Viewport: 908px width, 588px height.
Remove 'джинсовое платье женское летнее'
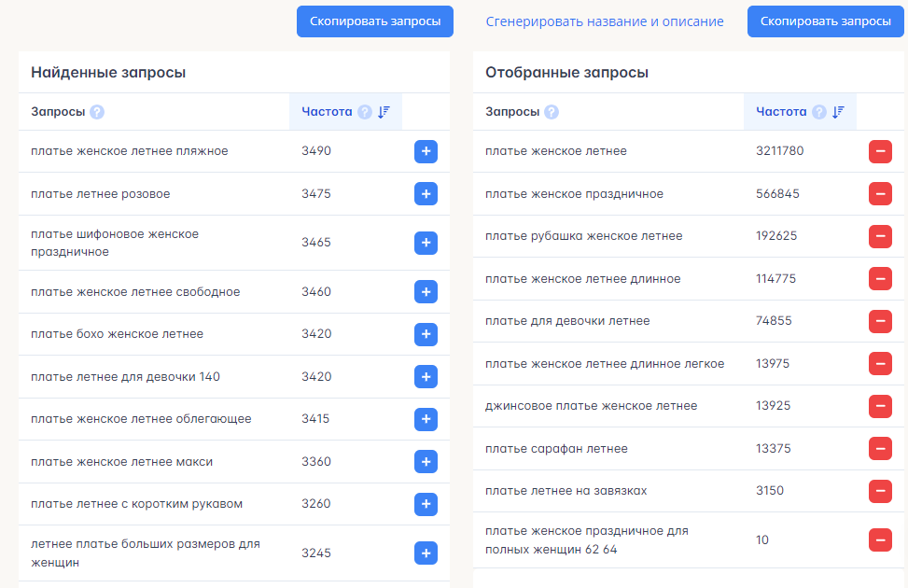[x=880, y=406]
